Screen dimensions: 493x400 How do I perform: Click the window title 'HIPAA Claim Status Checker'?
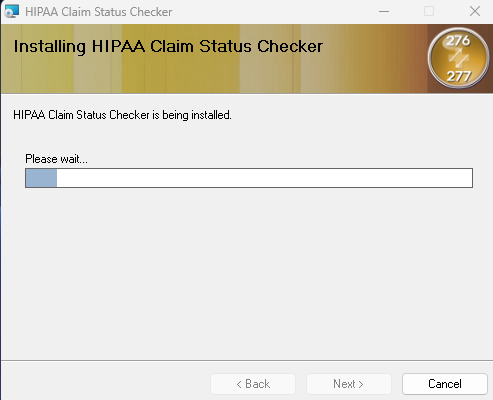(99, 12)
